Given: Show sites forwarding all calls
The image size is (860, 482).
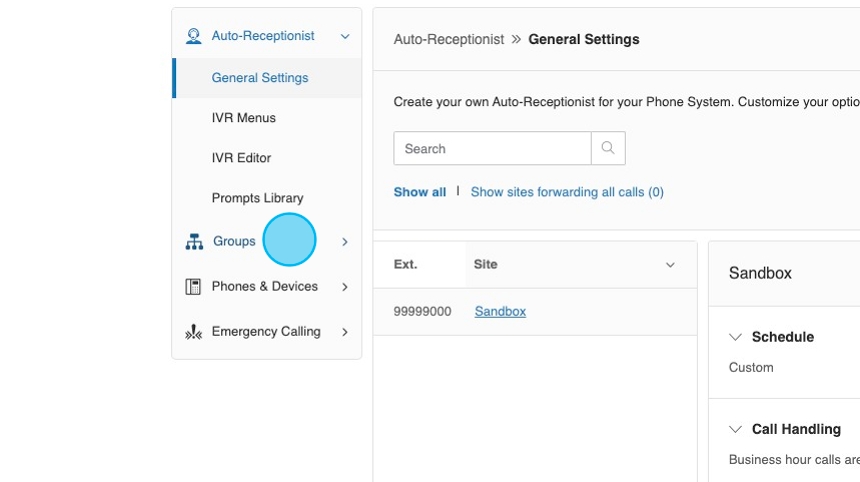Looking at the screenshot, I should coord(567,192).
